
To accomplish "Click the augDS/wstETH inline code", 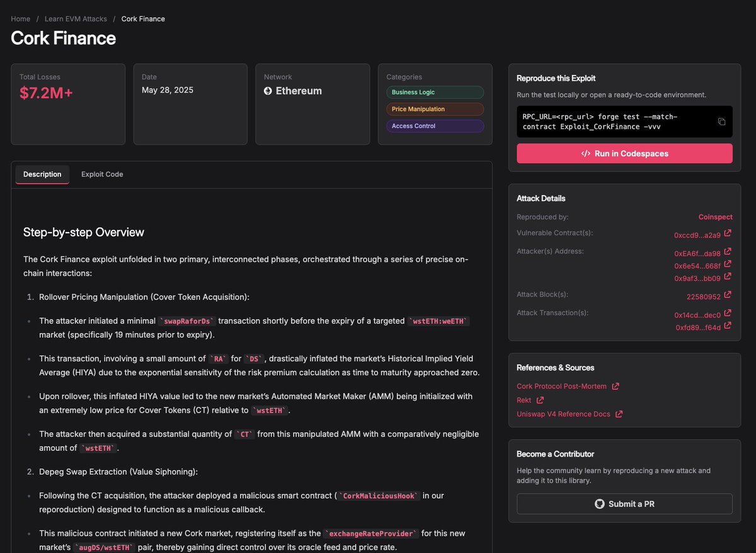I will click(104, 547).
